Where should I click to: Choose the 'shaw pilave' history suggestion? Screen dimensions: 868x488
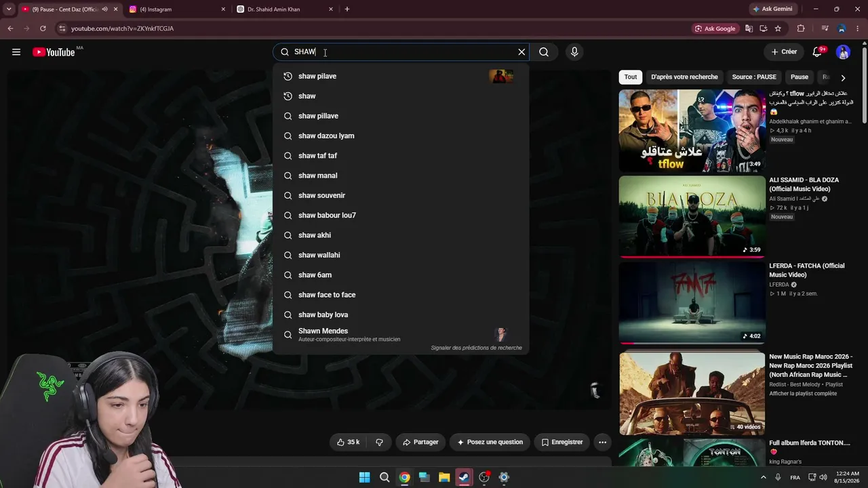coord(400,76)
